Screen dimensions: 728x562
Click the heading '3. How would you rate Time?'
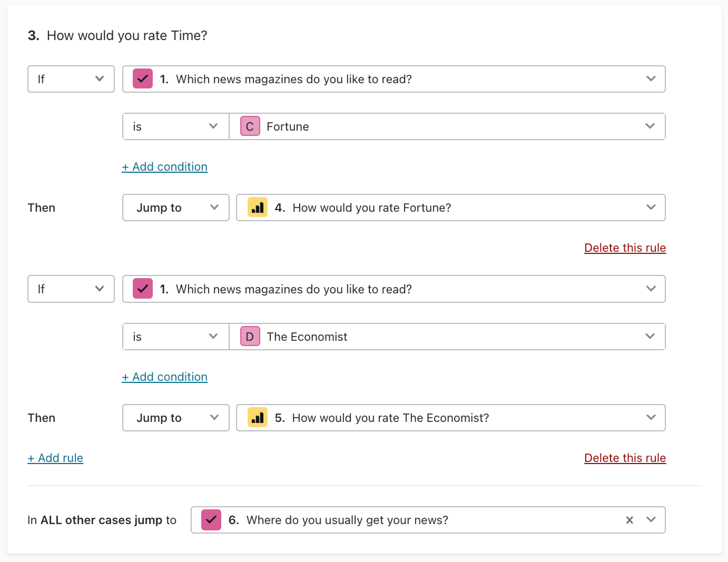[117, 35]
